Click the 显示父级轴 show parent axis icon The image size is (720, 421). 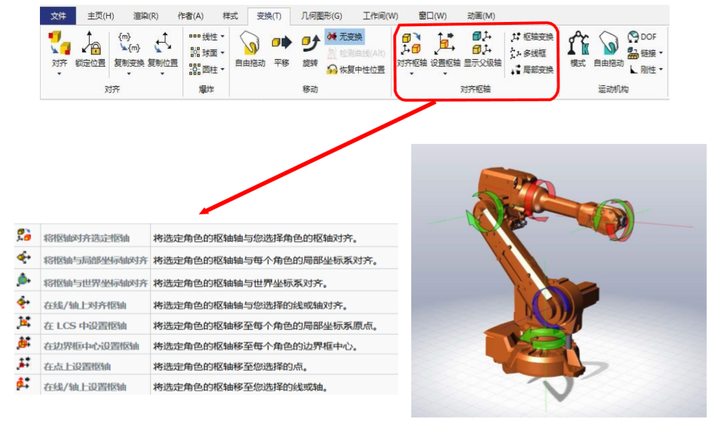coord(483,47)
